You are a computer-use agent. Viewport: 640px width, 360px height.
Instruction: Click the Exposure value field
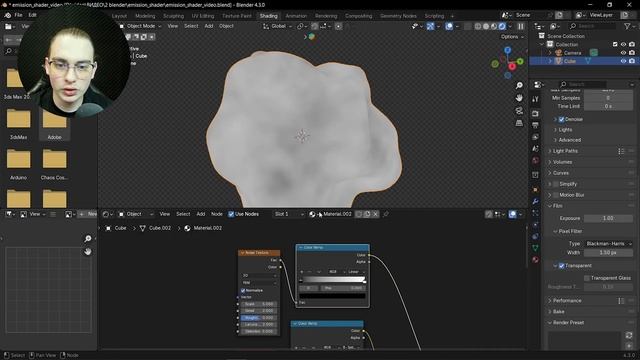click(608, 218)
